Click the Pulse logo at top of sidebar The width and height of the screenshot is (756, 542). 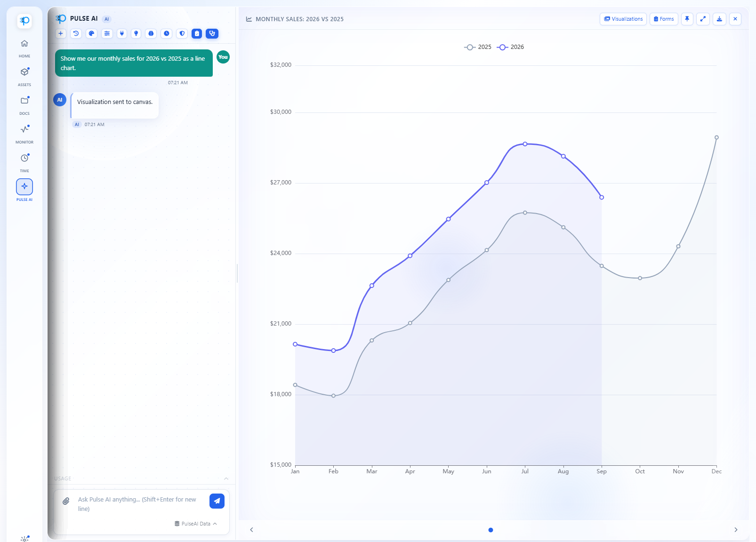pyautogui.click(x=24, y=21)
